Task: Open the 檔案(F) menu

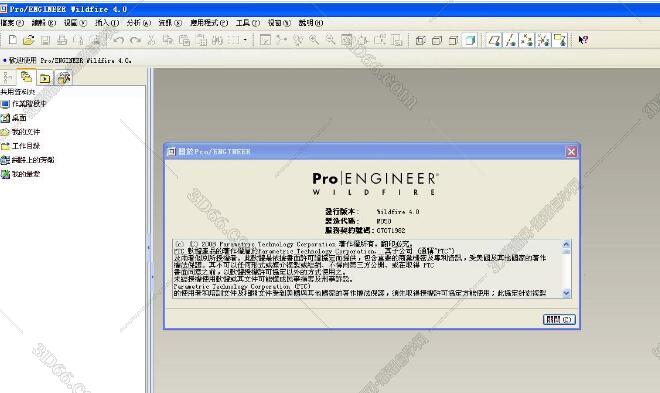Action: click(12, 23)
